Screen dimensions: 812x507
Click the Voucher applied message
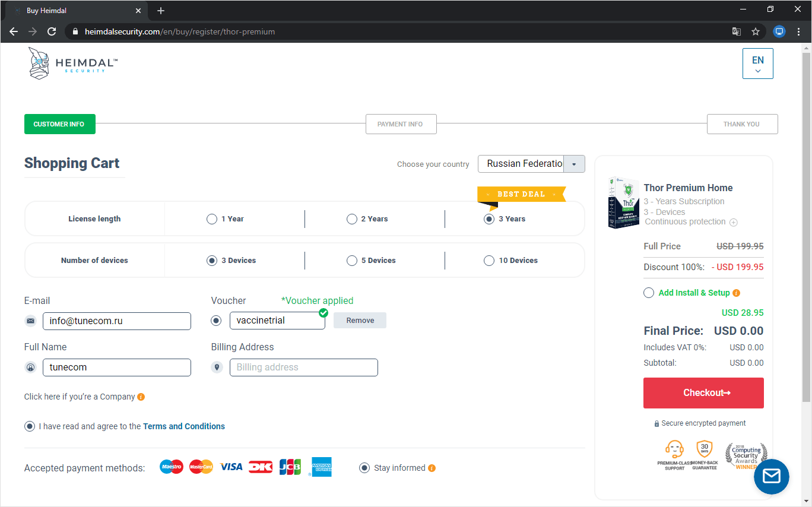317,300
